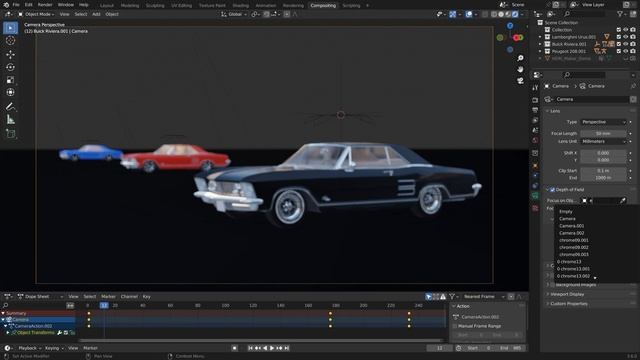Click the viewport pan hand icon
Screen dimensions: 640x360
click(x=520, y=69)
